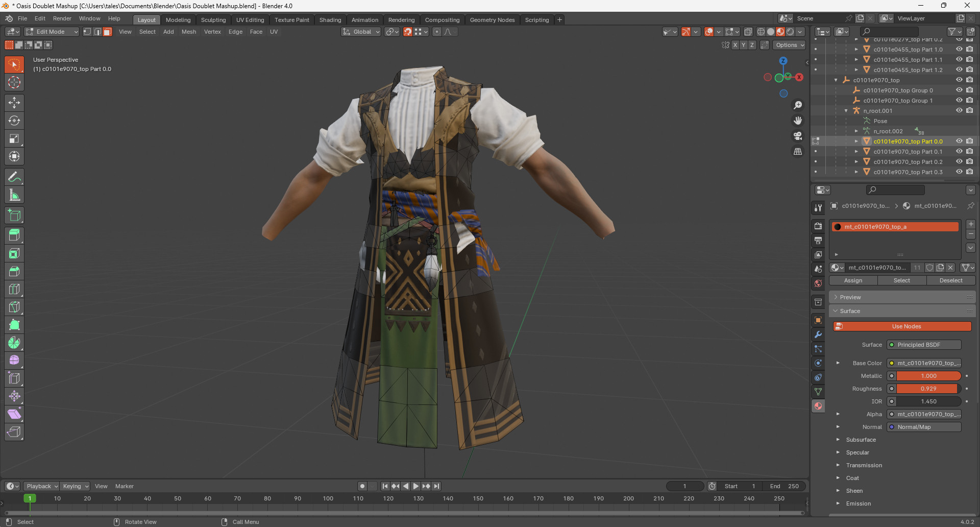
Task: Open the Render properties tab
Action: click(x=818, y=226)
